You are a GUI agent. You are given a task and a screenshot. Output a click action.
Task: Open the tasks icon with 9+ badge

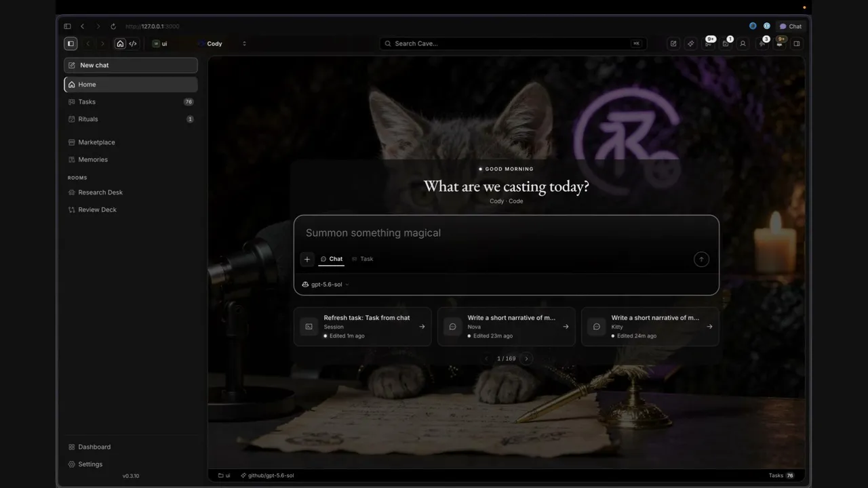coord(709,43)
